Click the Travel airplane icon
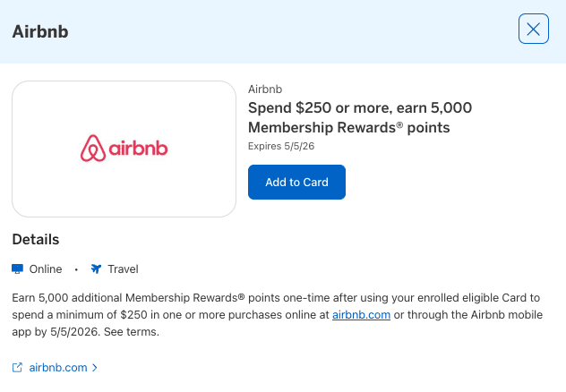Image resolution: width=566 pixels, height=392 pixels. (96, 268)
